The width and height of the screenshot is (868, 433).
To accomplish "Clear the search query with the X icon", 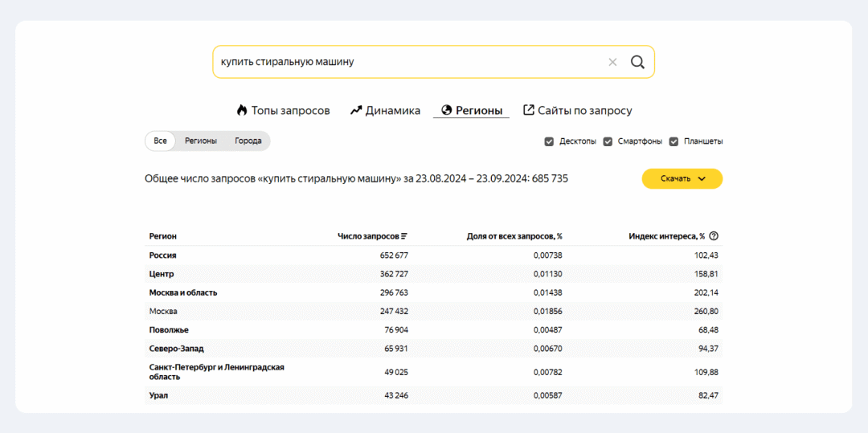I will (x=612, y=62).
